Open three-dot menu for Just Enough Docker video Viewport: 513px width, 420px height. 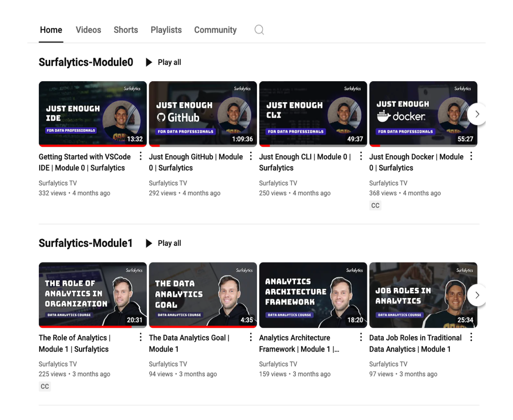click(471, 157)
